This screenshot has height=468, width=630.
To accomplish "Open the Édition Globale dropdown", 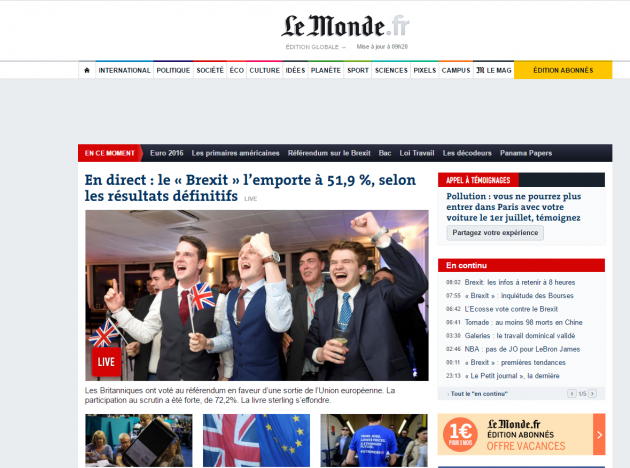I will [x=315, y=47].
